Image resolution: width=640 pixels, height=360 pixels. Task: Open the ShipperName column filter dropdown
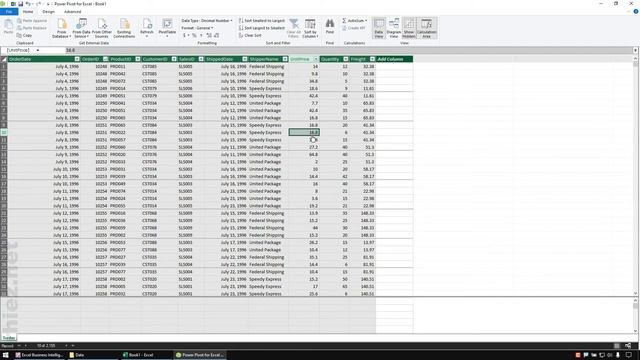point(285,59)
